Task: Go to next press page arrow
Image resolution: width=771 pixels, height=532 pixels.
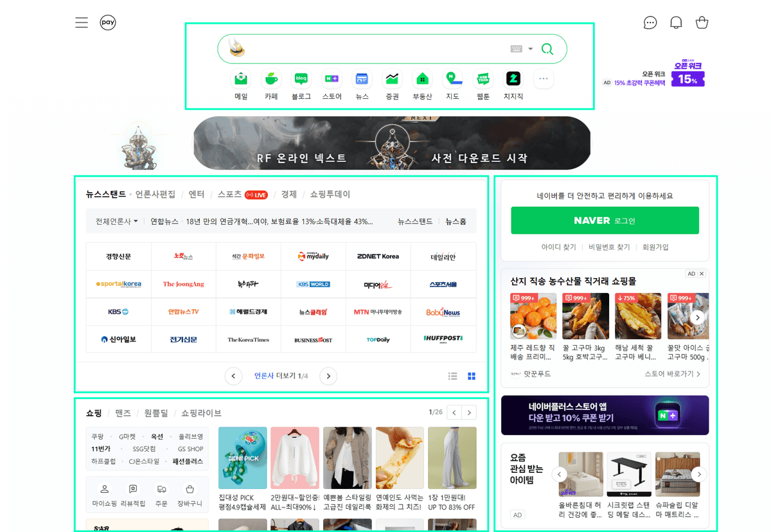Action: pyautogui.click(x=328, y=376)
